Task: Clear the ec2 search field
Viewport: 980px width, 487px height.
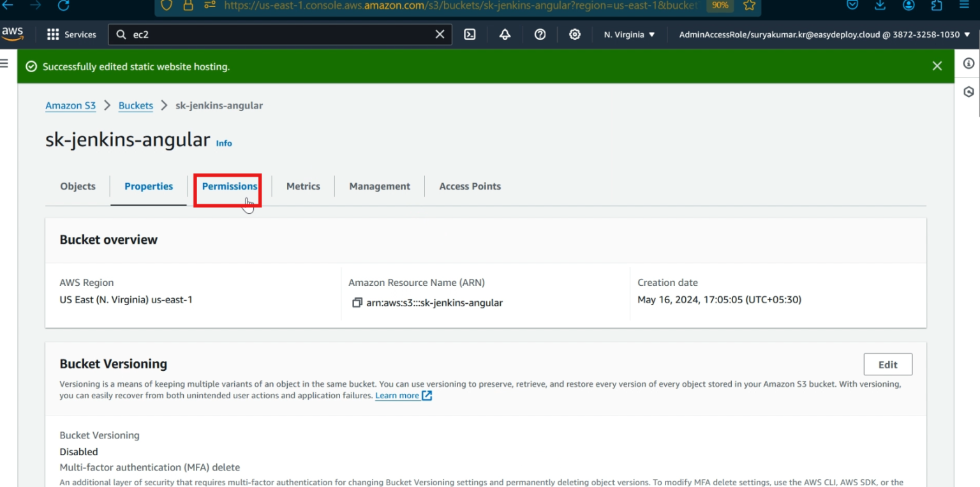Action: click(x=439, y=34)
